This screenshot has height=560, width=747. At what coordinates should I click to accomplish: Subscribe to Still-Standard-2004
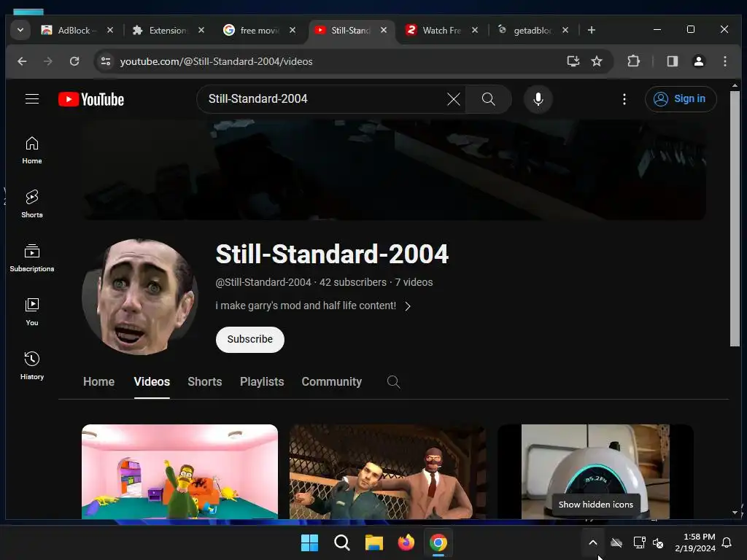click(x=250, y=340)
